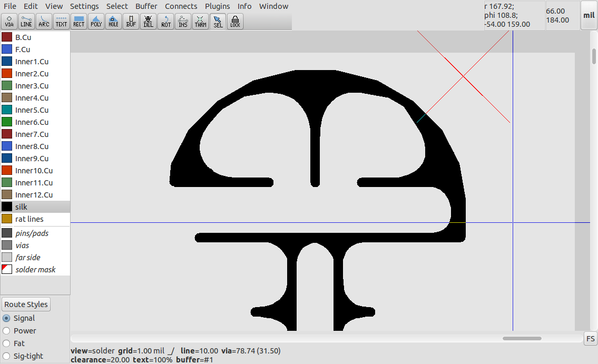The image size is (598, 364).
Task: Click the horizontal scrollbar at the bottom
Action: [522, 338]
